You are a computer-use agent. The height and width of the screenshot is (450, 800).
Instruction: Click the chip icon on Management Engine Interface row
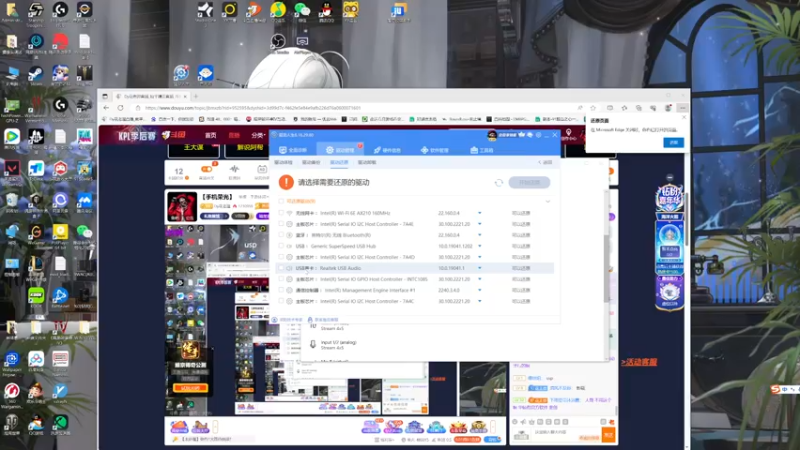tap(289, 290)
